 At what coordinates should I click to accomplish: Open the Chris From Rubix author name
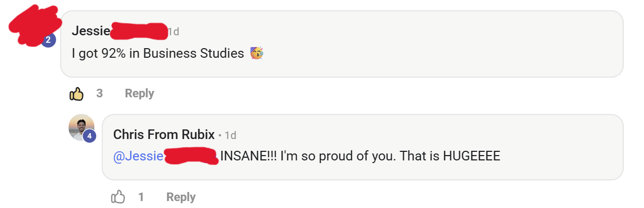click(x=164, y=134)
